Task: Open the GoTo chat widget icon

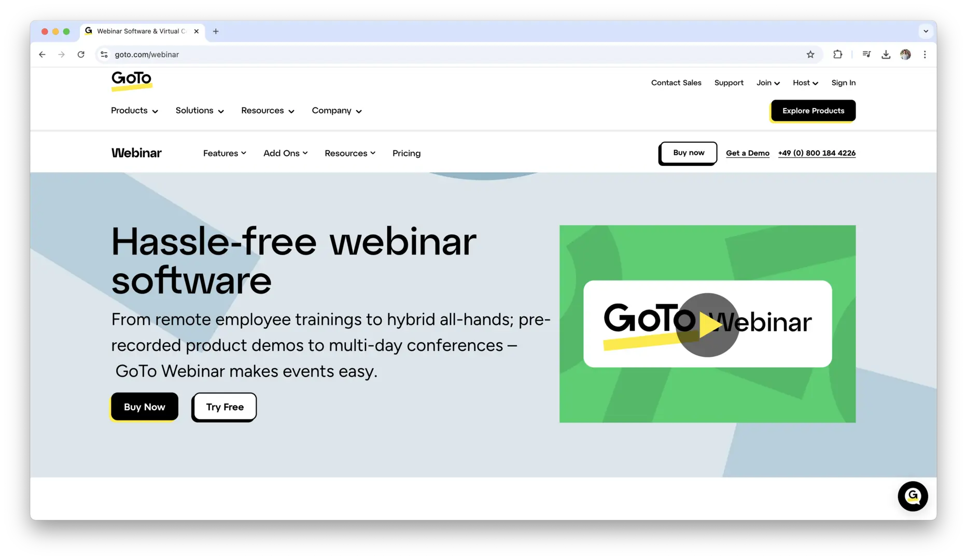Action: pos(913,496)
